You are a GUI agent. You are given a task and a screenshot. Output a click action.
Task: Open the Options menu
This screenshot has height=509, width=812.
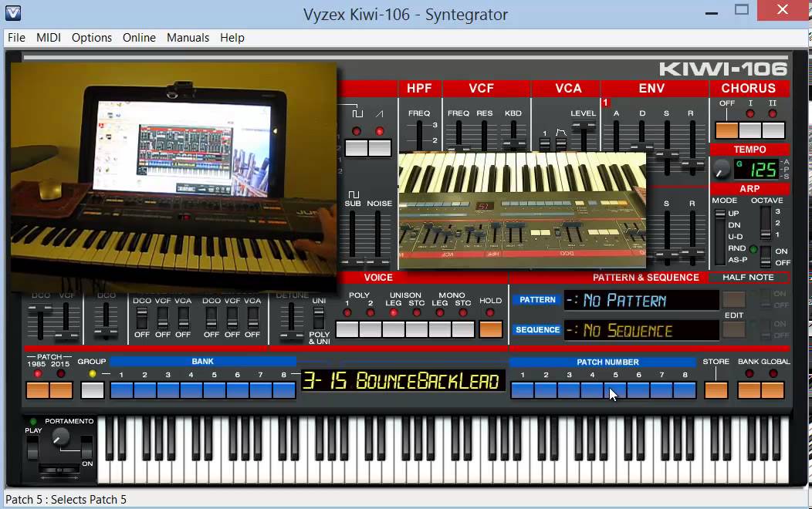point(92,38)
